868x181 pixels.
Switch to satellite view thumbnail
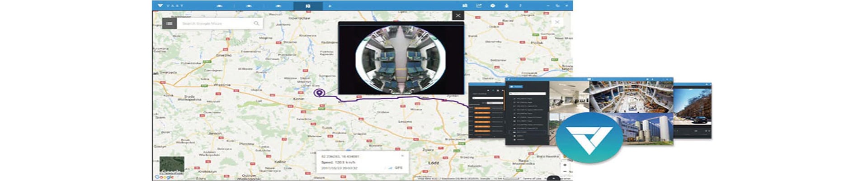172,165
